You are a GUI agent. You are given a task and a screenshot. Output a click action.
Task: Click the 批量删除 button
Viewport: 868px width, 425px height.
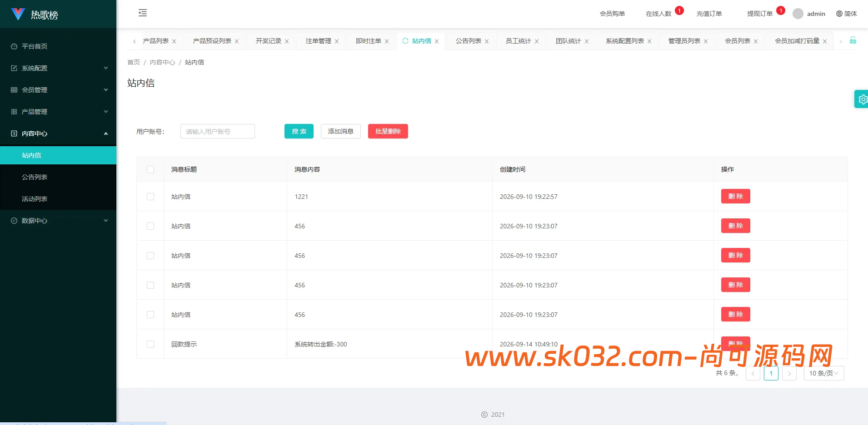(x=388, y=131)
